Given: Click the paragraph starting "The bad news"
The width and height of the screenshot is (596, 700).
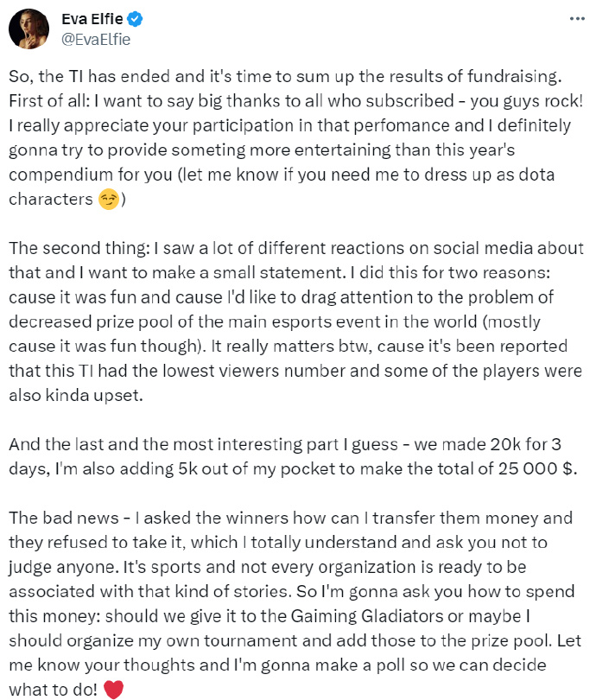Looking at the screenshot, I should coord(294,594).
